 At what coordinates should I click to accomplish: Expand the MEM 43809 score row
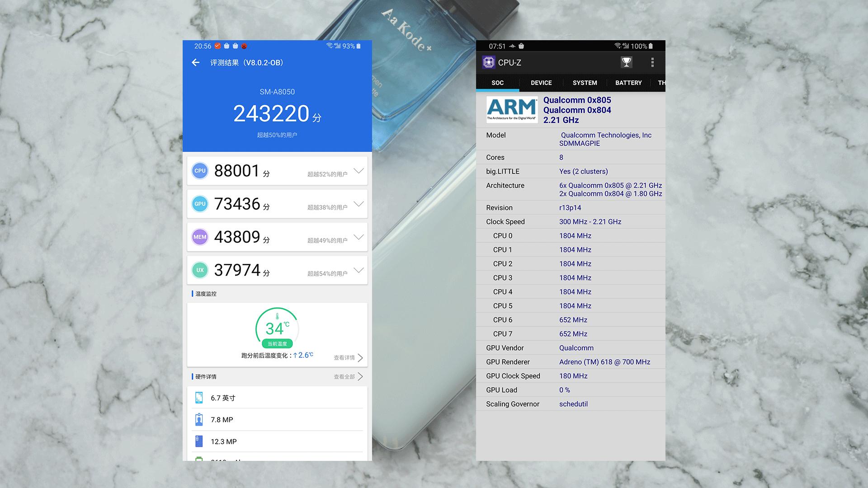pyautogui.click(x=359, y=237)
